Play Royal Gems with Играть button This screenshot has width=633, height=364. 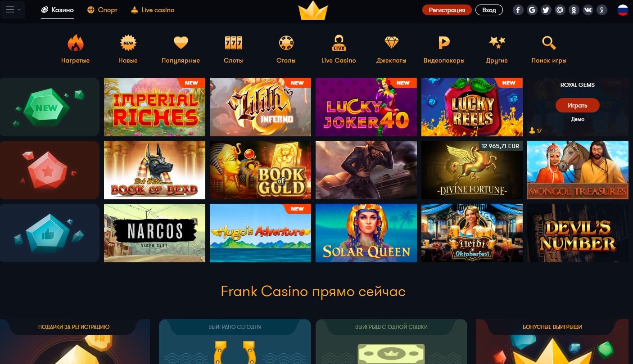pyautogui.click(x=578, y=105)
